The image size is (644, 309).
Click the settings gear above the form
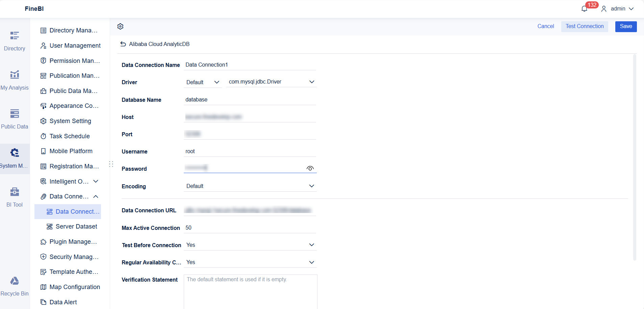pyautogui.click(x=121, y=26)
